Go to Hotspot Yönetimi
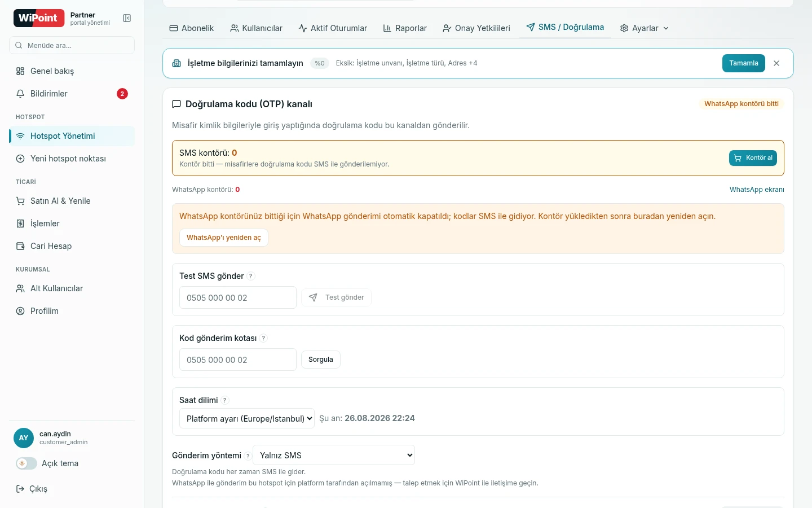The image size is (812, 508). pos(72,136)
